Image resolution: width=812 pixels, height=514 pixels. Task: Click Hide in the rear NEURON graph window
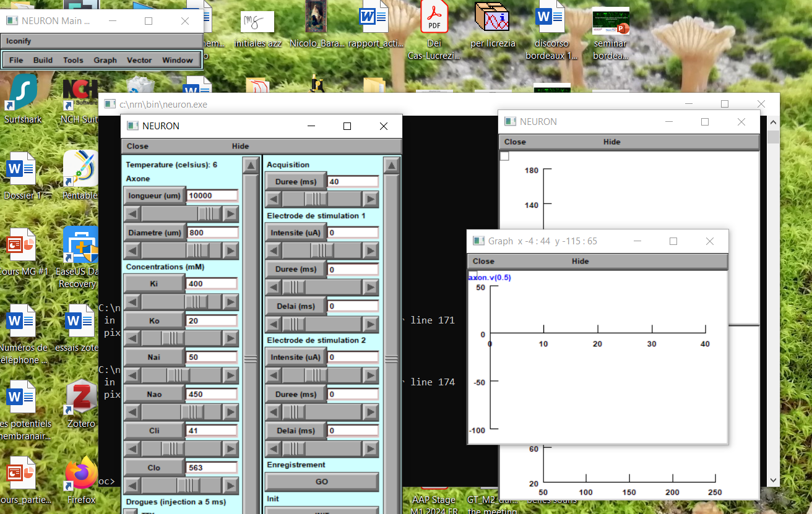(x=611, y=142)
